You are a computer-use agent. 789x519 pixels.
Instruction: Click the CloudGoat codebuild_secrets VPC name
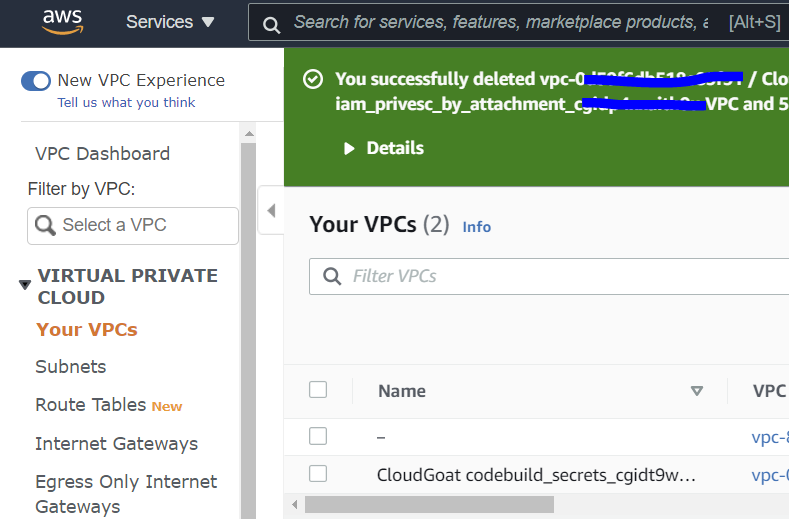click(x=536, y=475)
